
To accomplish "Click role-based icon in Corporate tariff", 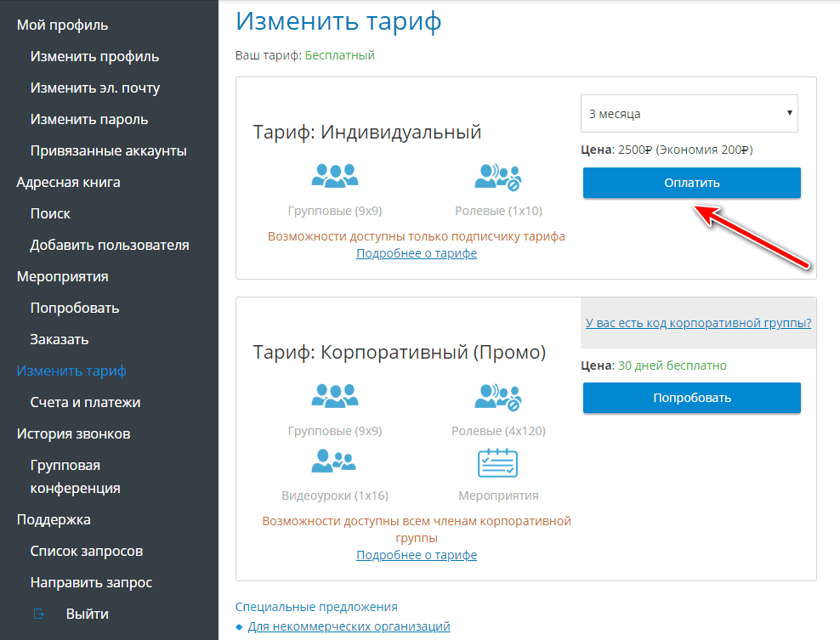I will (498, 398).
